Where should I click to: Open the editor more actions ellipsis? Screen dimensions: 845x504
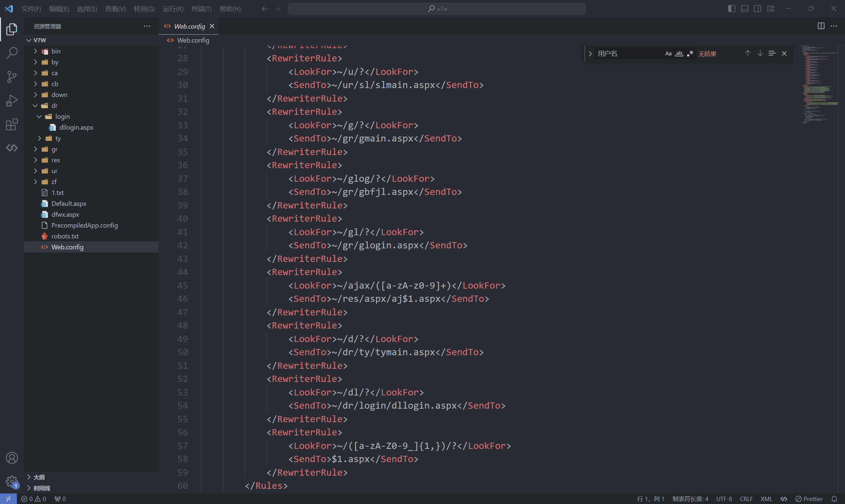pyautogui.click(x=834, y=26)
